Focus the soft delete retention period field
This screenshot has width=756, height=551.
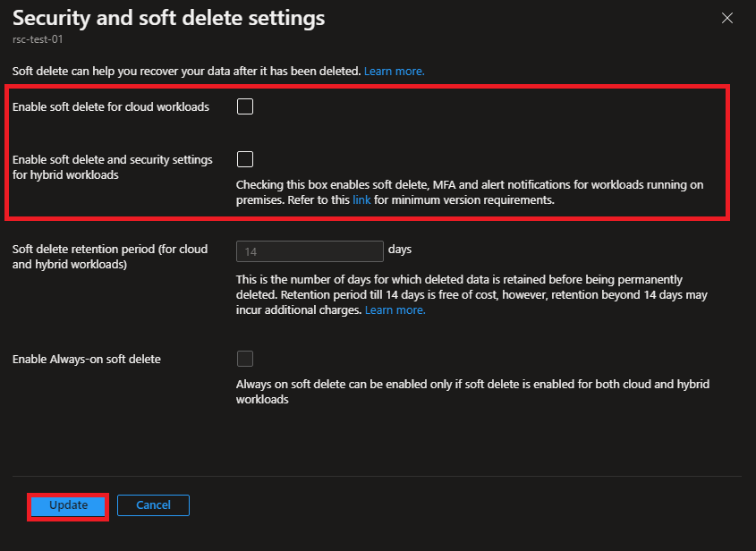310,251
